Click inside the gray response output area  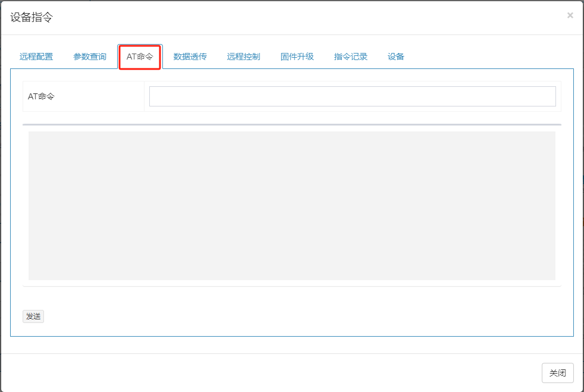pos(291,205)
